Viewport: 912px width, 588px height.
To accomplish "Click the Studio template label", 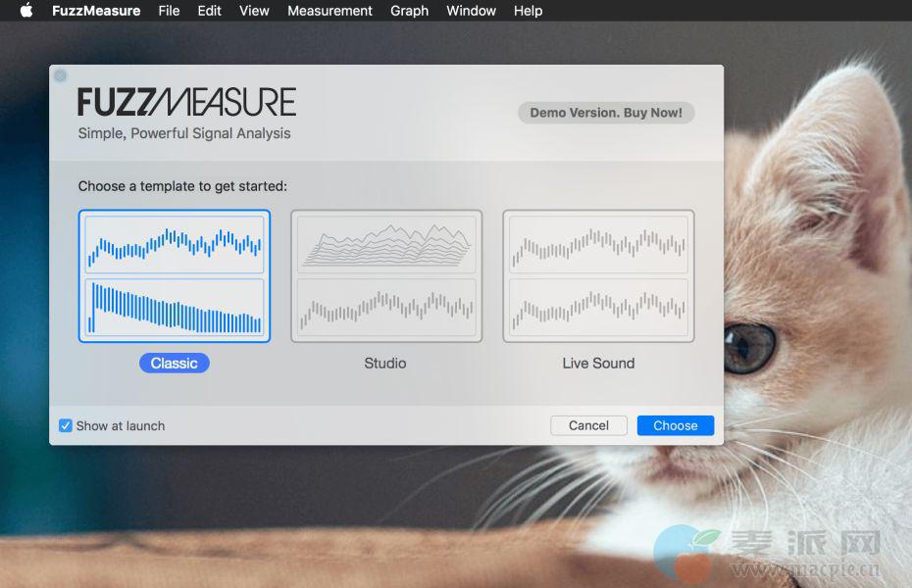I will [385, 364].
